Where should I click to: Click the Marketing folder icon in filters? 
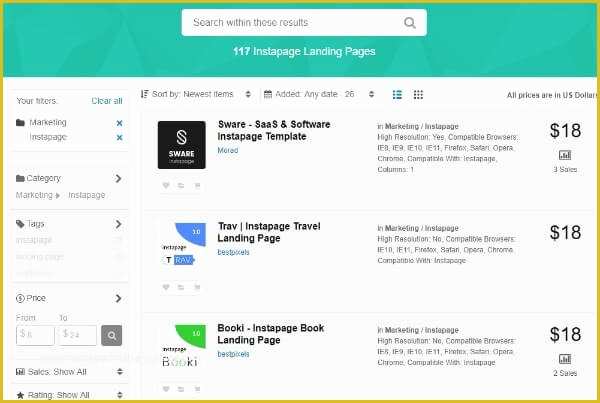tap(20, 123)
